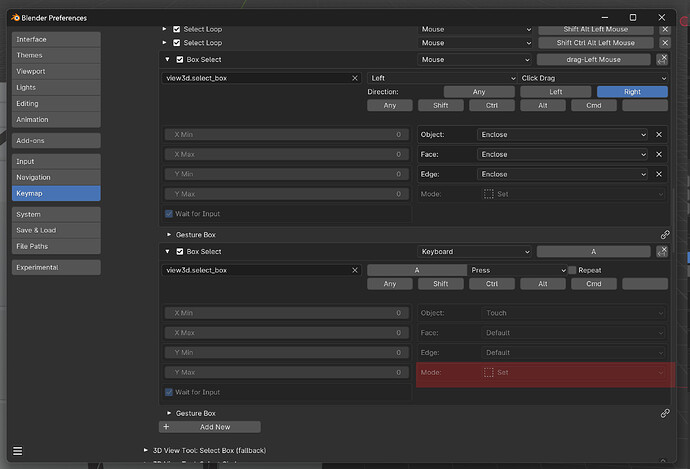690x469 pixels.
Task: Click the X Min field in first Box Select
Action: pyautogui.click(x=287, y=135)
